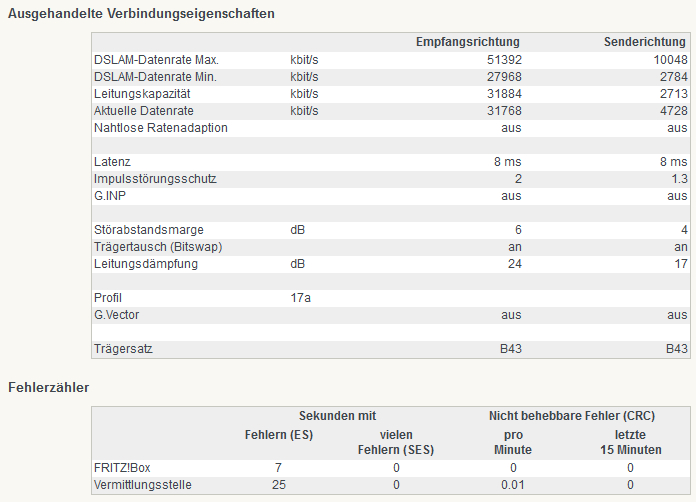Click the 'Nahtlose Ratenadaption' row label

pyautogui.click(x=161, y=128)
